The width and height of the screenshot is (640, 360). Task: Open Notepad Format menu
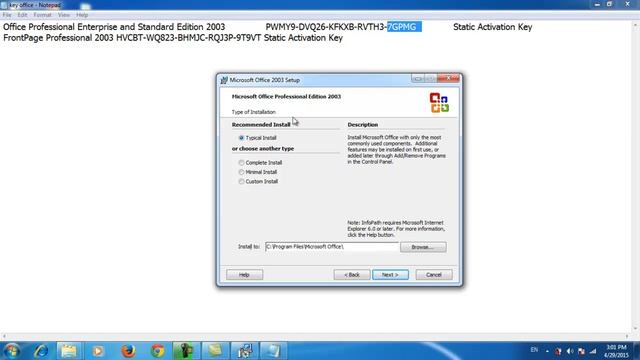42,15
